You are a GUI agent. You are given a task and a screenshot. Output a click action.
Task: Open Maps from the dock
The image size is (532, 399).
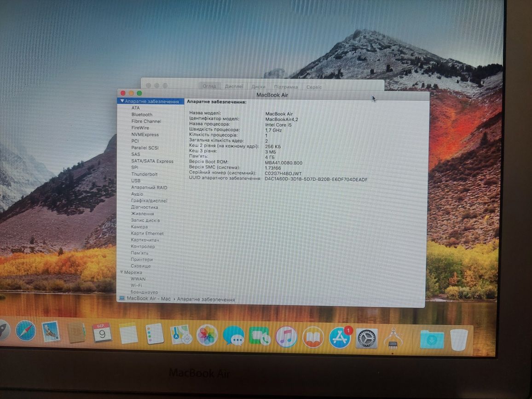[x=180, y=335]
